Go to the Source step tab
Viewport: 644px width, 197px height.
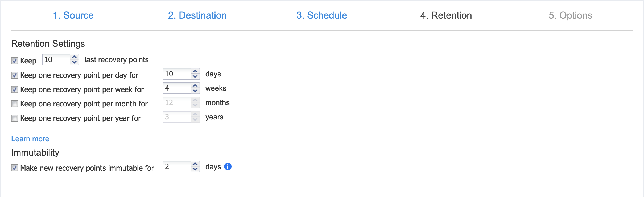pyautogui.click(x=73, y=15)
